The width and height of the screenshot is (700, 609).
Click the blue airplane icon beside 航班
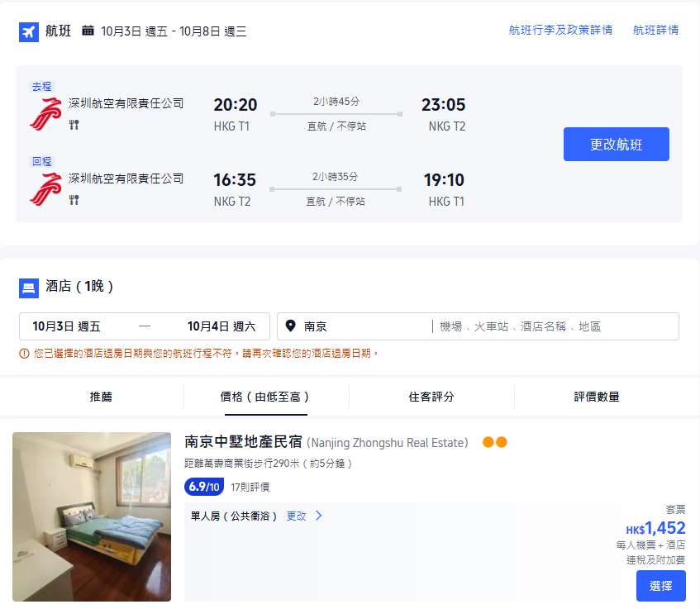(x=29, y=32)
